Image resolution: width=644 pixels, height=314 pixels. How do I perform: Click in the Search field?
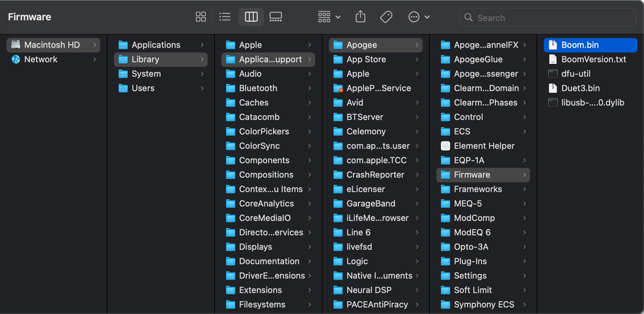[553, 17]
